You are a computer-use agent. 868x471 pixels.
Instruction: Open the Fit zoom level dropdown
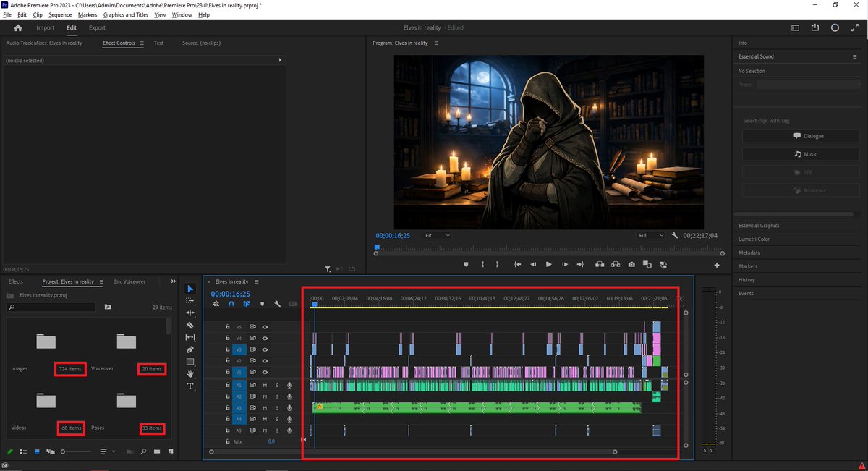437,235
